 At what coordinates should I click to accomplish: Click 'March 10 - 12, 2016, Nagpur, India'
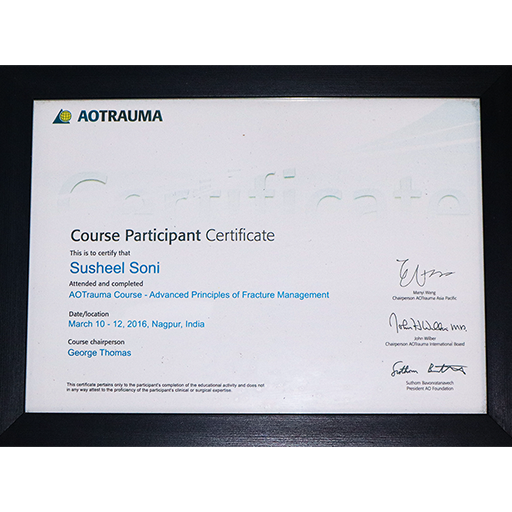pos(136,324)
